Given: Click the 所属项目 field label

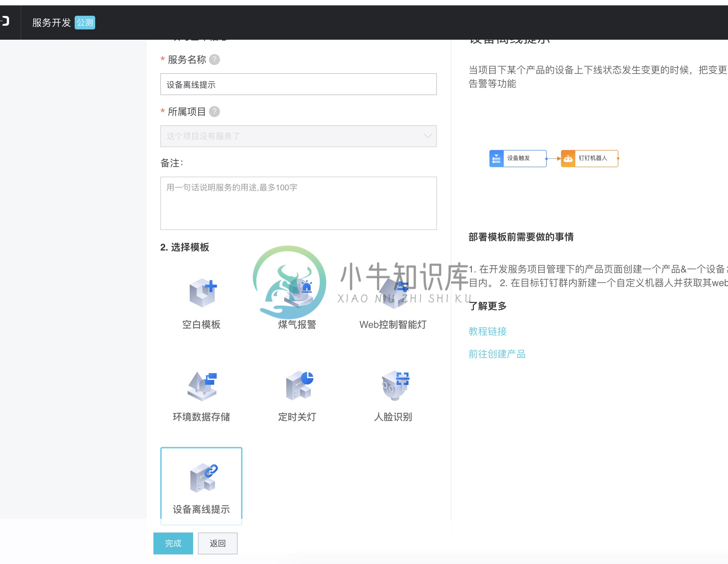Looking at the screenshot, I should tap(187, 112).
